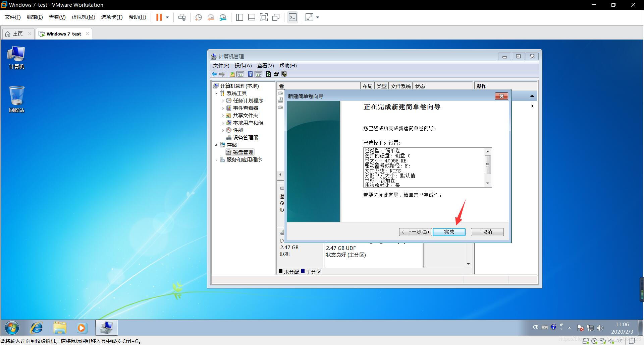The width and height of the screenshot is (644, 345).
Task: Take a snapshot of this virtual machine
Action: tap(198, 17)
